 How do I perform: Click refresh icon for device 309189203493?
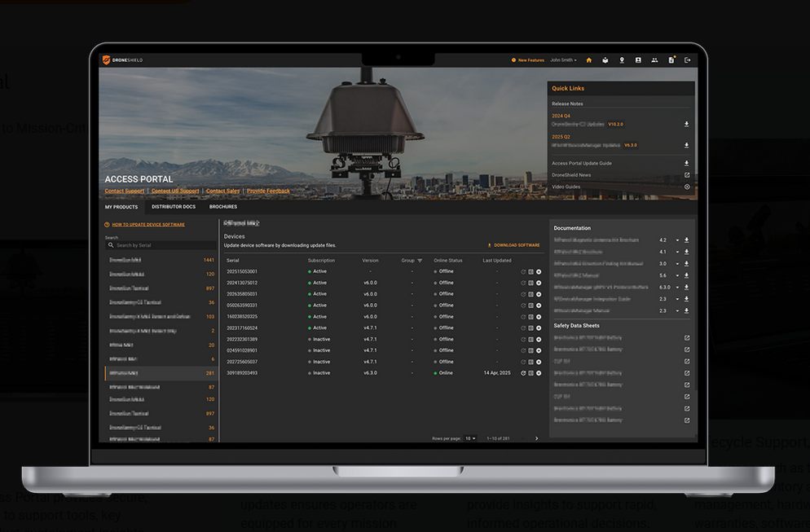[523, 373]
